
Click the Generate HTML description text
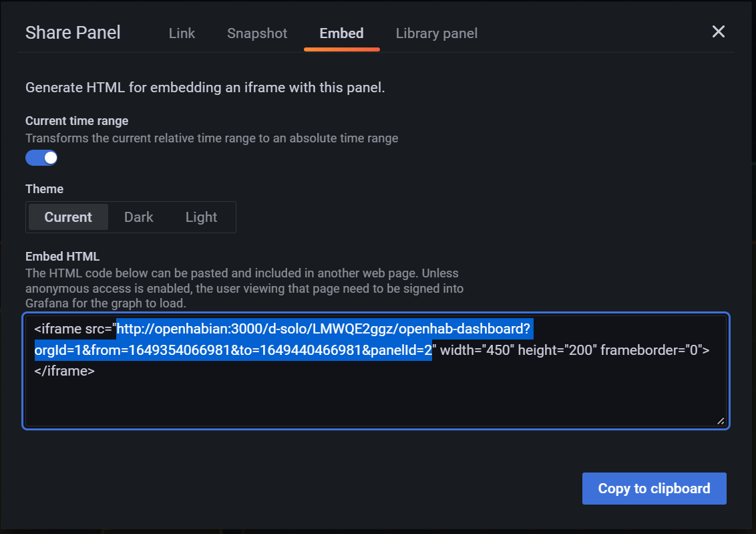(205, 88)
